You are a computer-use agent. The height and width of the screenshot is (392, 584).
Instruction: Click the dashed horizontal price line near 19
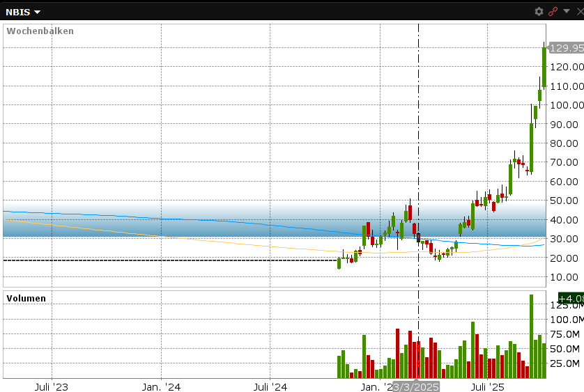point(170,260)
